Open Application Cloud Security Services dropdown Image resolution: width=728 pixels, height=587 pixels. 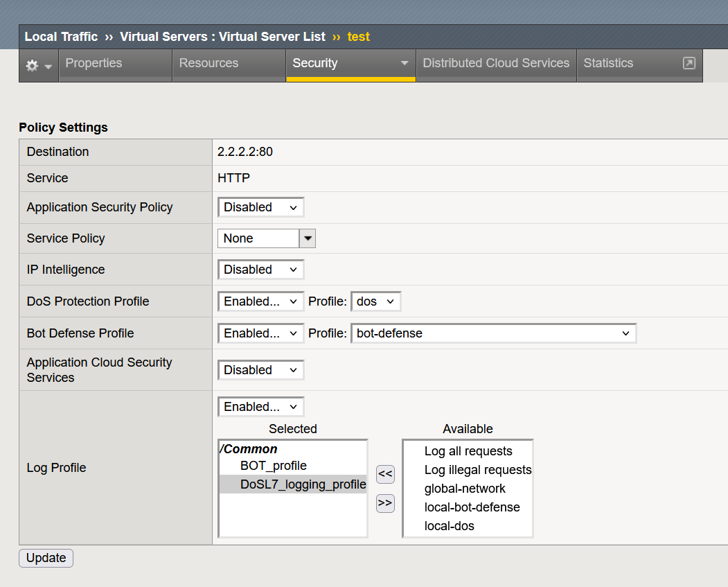click(x=260, y=370)
